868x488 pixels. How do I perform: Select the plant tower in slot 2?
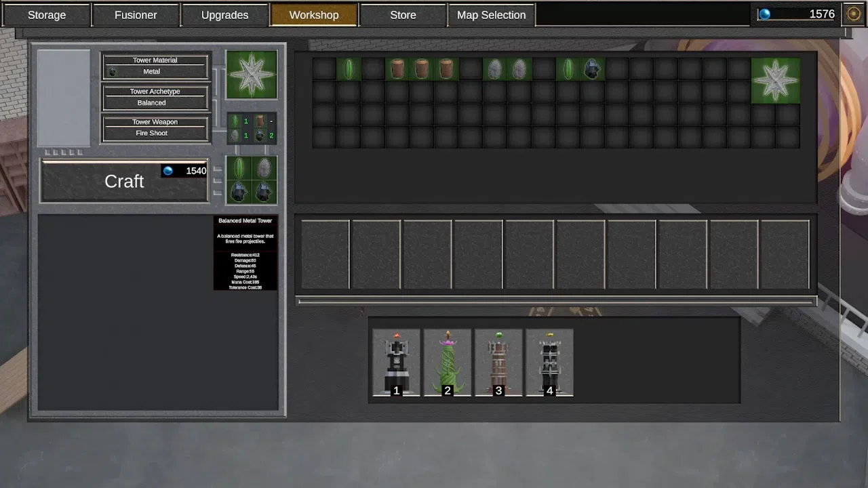(x=448, y=361)
